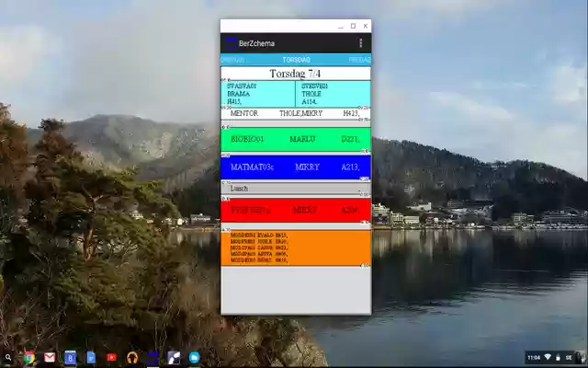This screenshot has width=588, height=368.
Task: Click the BerZchema app logo in header
Action: [x=231, y=43]
